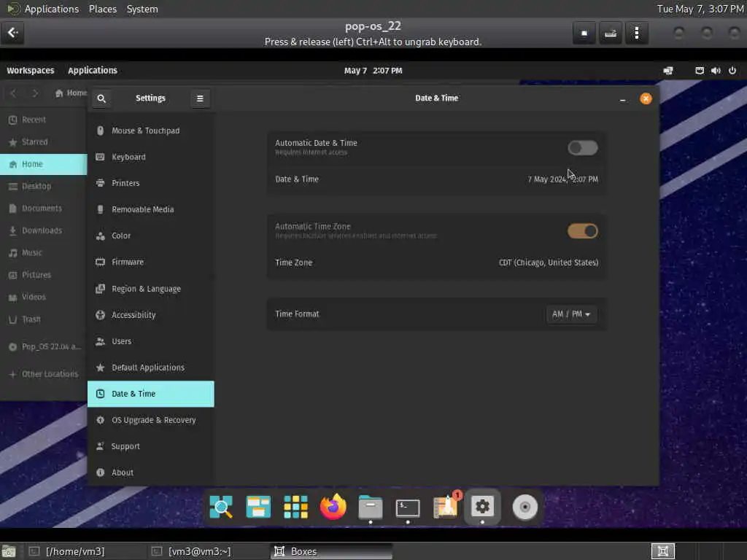This screenshot has width=747, height=560.
Task: Select Starred in Files sidebar
Action: (x=44, y=142)
